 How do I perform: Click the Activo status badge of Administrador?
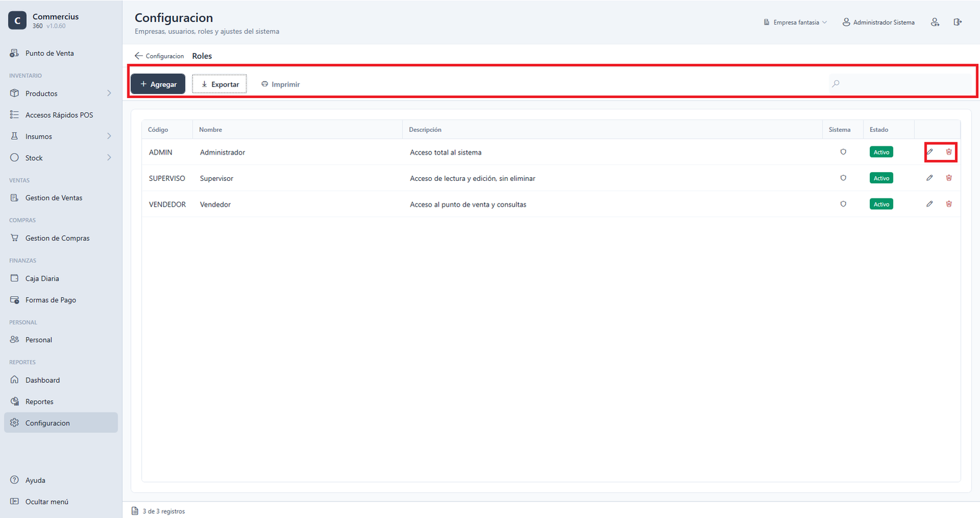[x=881, y=152]
